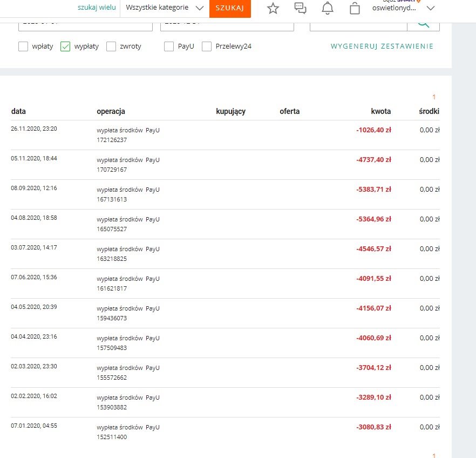Click the kwota column header
Viewport: 476px width, 458px height.
380,111
